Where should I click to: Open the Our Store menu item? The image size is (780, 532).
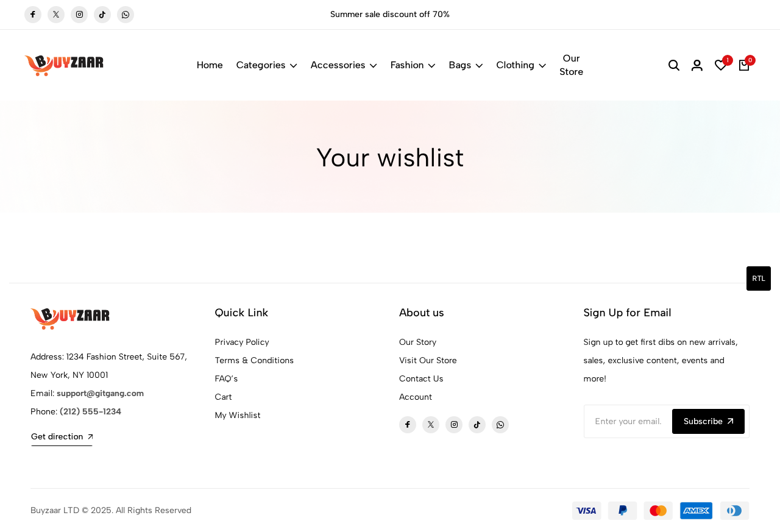(571, 65)
